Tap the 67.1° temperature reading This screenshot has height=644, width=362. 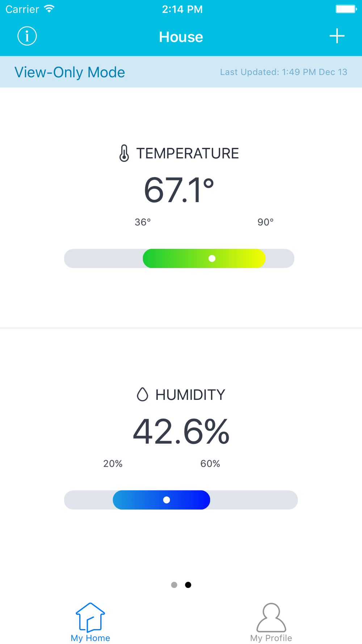click(179, 190)
